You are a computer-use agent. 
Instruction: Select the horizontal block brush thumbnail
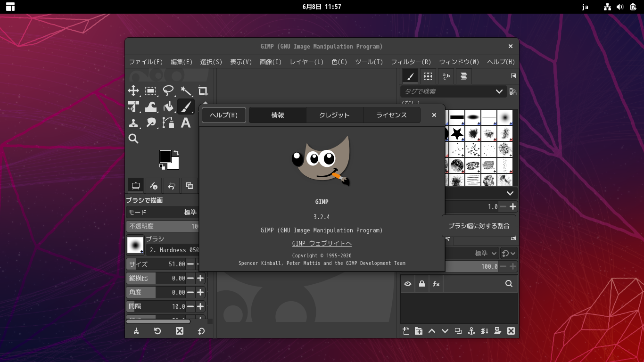[x=457, y=117]
